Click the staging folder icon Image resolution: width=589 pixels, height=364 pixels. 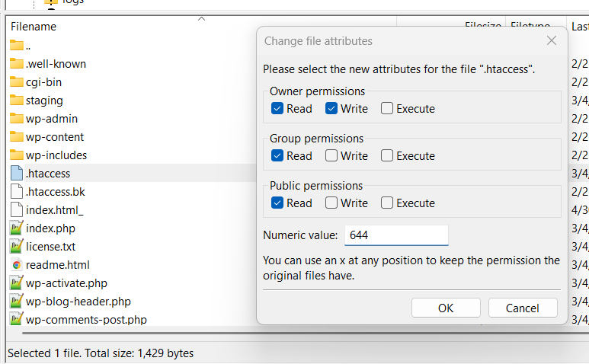tap(17, 101)
